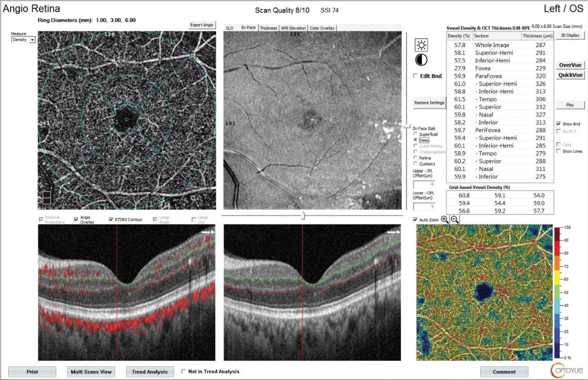This screenshot has width=588, height=380.
Task: Enable the Show Lines checkbox
Action: 559,151
